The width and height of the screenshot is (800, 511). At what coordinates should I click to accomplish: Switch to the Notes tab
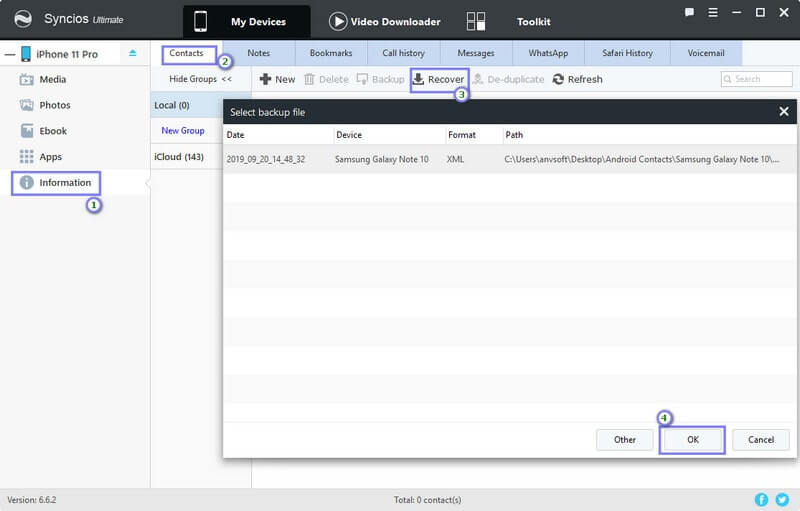point(259,53)
